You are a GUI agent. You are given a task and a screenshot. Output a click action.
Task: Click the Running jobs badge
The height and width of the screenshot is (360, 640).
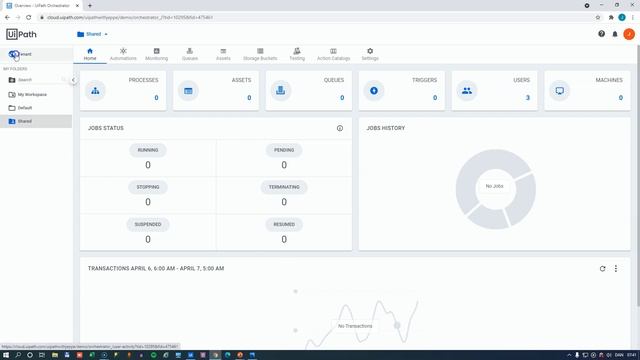pos(148,150)
